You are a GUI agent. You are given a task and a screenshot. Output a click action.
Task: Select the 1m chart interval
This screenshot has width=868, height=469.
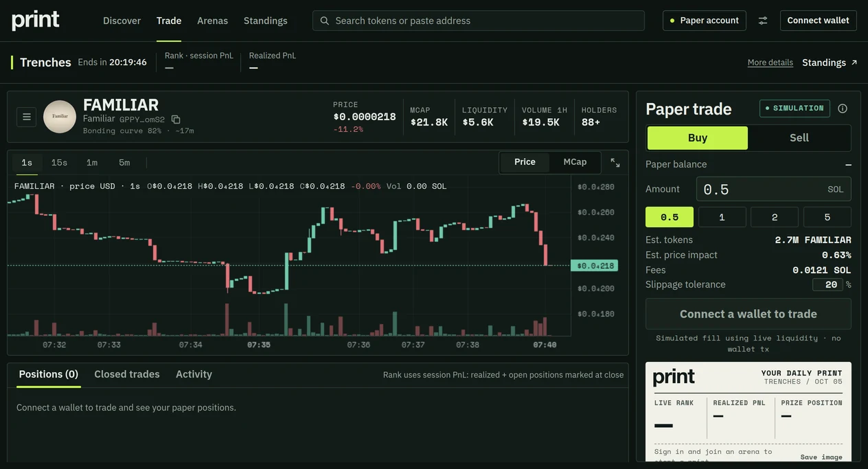[92, 163]
